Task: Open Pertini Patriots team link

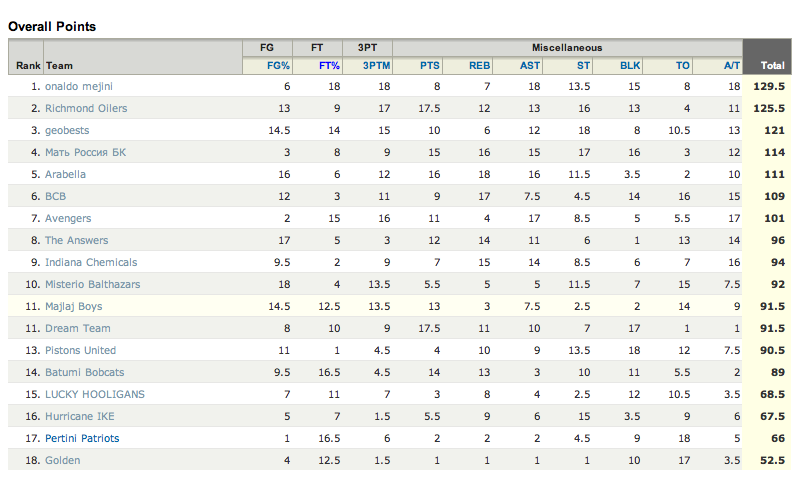Action: (82, 438)
